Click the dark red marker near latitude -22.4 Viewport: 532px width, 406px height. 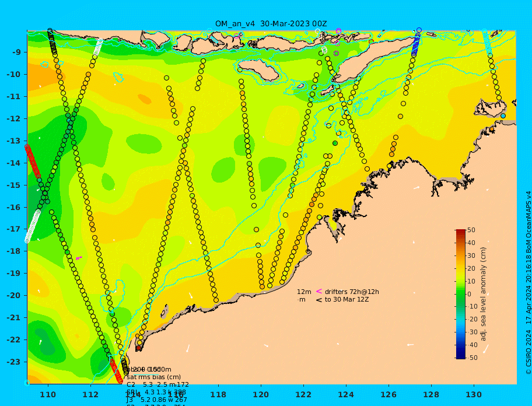pyautogui.click(x=138, y=348)
